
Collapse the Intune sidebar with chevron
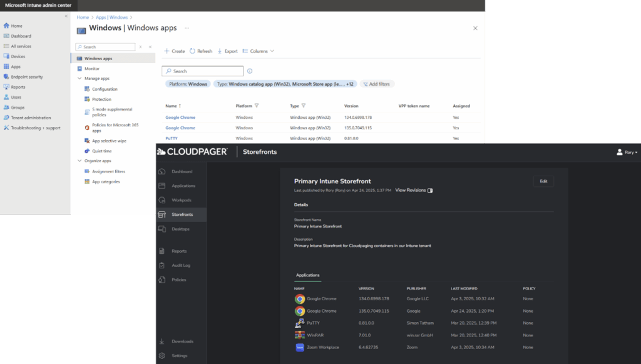coord(66,16)
